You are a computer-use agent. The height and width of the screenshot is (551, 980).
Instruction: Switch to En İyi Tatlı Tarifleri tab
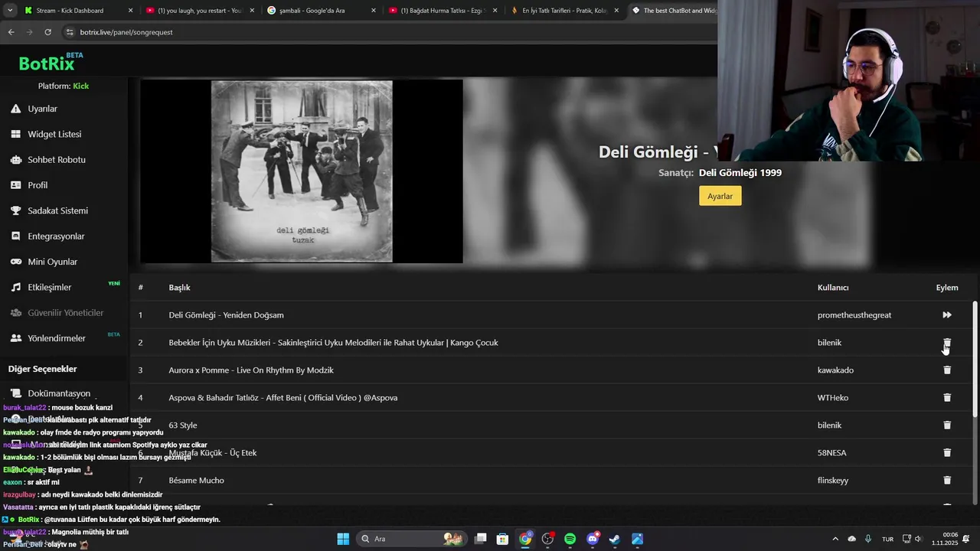(564, 11)
